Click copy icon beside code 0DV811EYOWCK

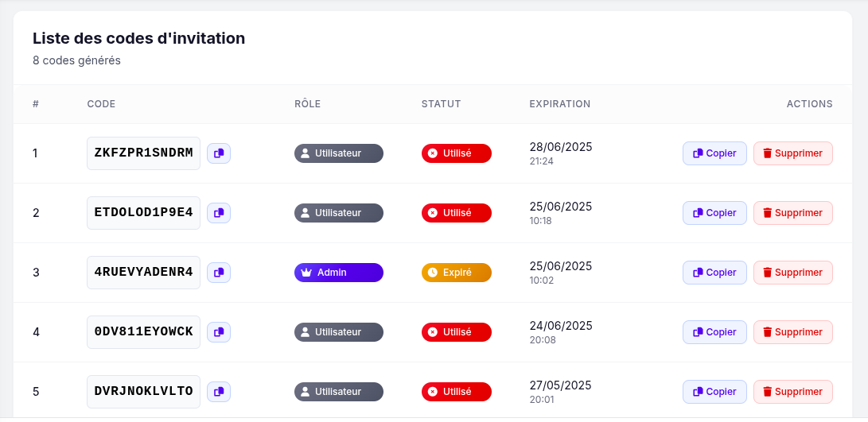pos(219,332)
